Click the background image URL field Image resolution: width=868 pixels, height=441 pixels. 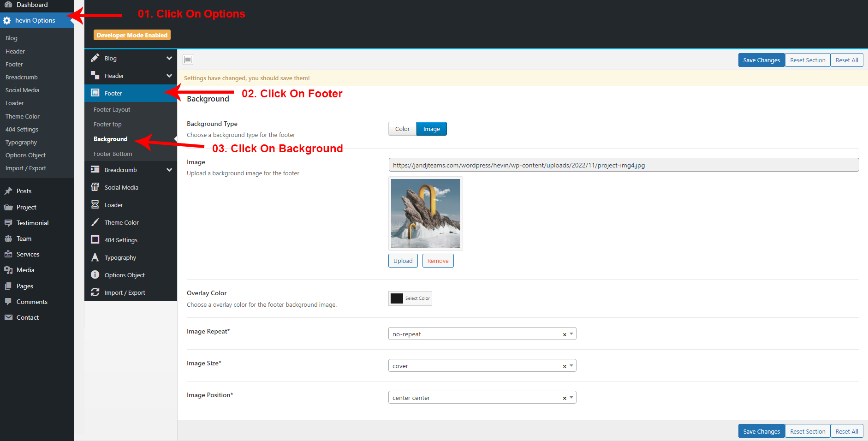[x=623, y=165]
